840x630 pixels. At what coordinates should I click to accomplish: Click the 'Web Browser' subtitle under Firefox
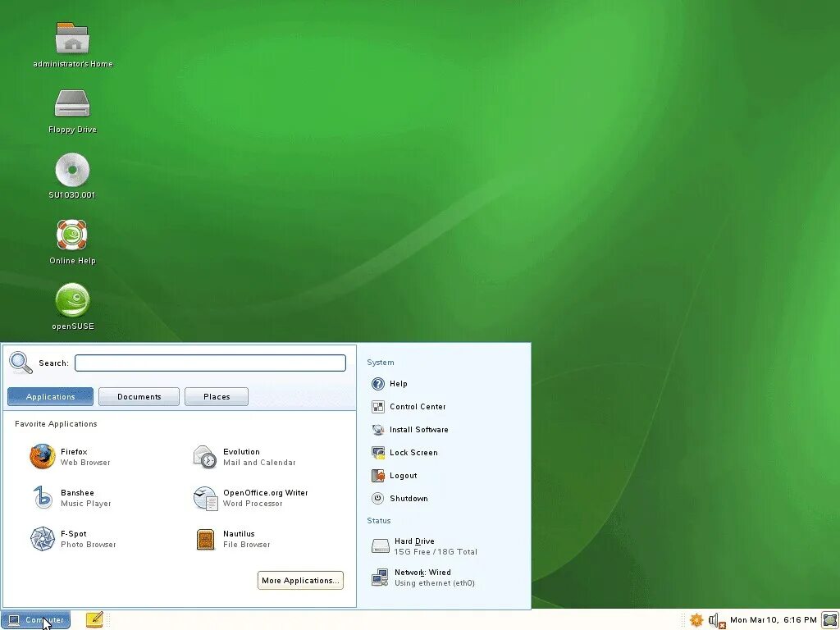(85, 463)
